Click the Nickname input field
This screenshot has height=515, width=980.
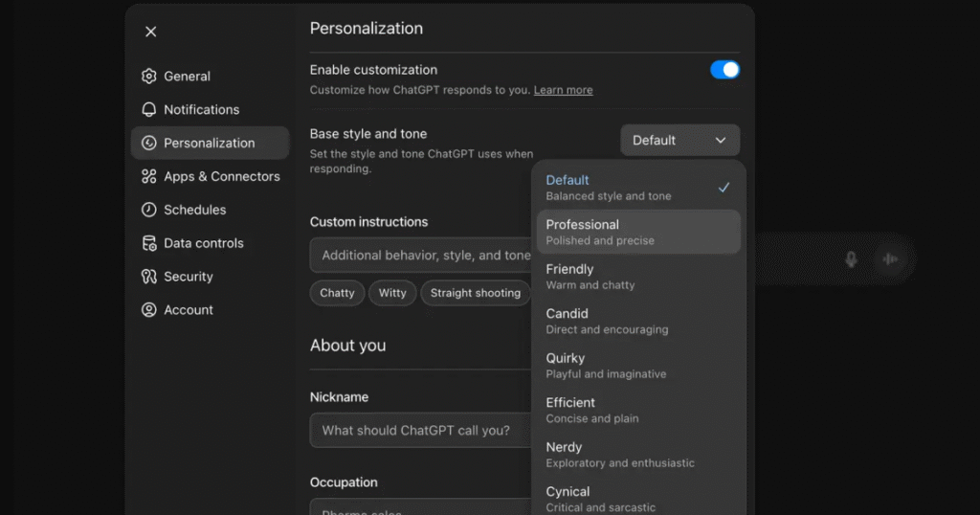point(421,431)
